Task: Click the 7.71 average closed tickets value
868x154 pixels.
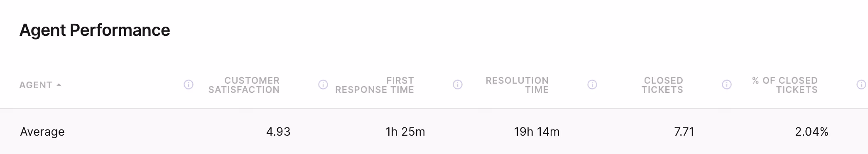Action: pos(684,132)
